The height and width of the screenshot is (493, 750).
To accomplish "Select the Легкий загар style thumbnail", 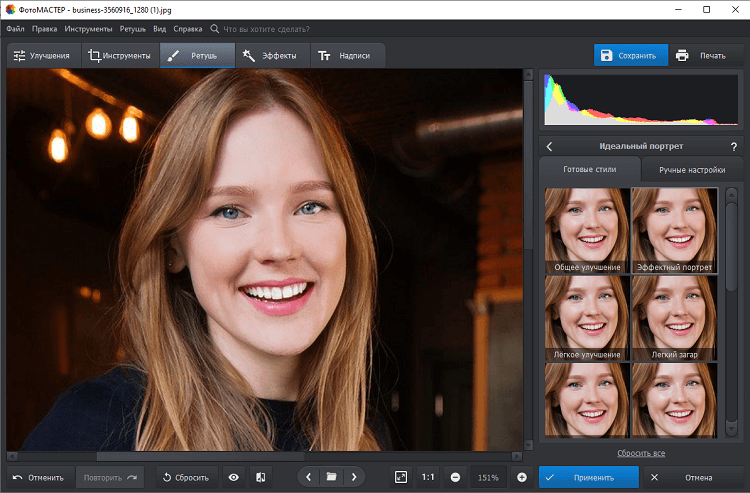I will pyautogui.click(x=674, y=318).
